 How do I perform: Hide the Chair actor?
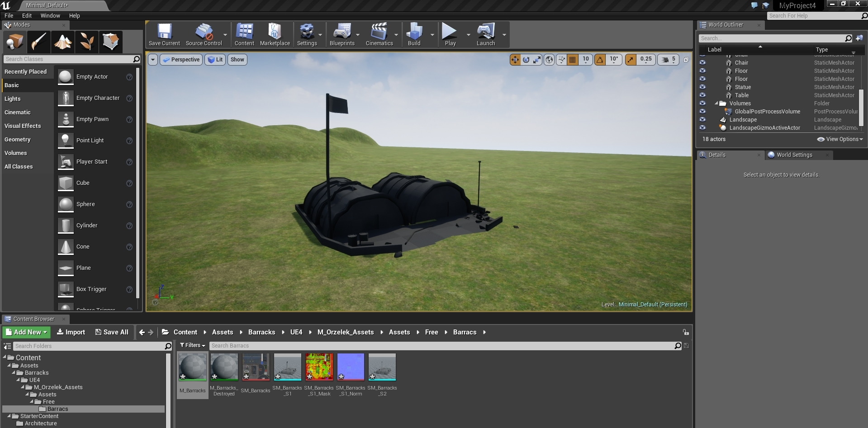tap(702, 63)
